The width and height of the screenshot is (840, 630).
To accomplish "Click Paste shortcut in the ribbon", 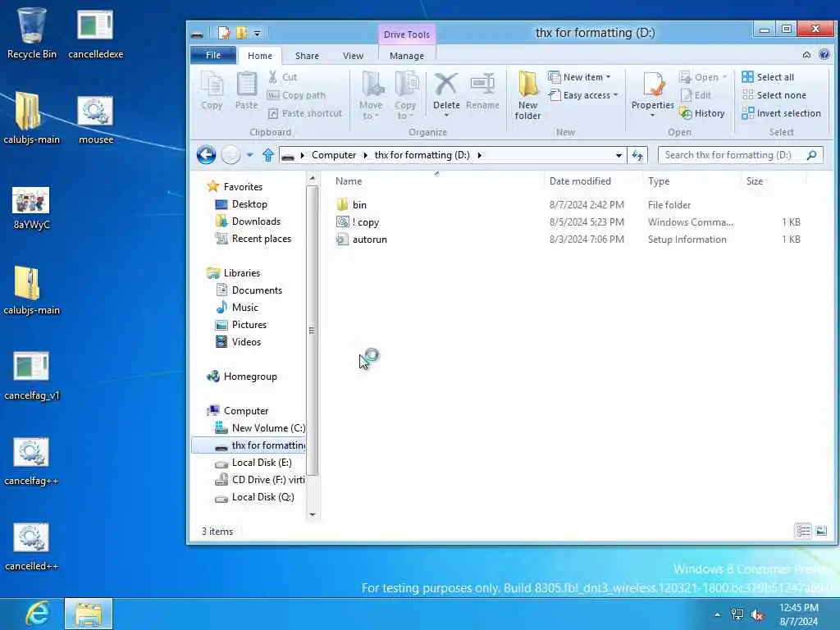I will 304,113.
